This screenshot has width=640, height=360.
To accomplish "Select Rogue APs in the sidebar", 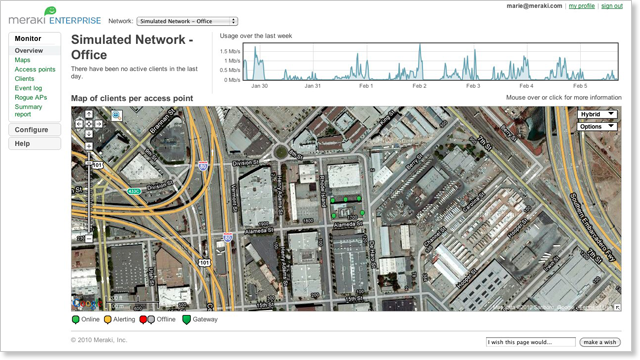I will coord(31,98).
